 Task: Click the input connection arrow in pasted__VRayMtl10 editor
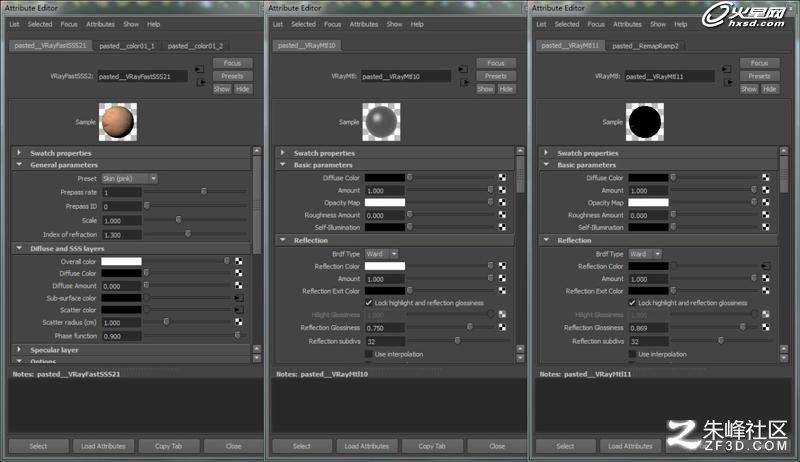click(x=463, y=69)
